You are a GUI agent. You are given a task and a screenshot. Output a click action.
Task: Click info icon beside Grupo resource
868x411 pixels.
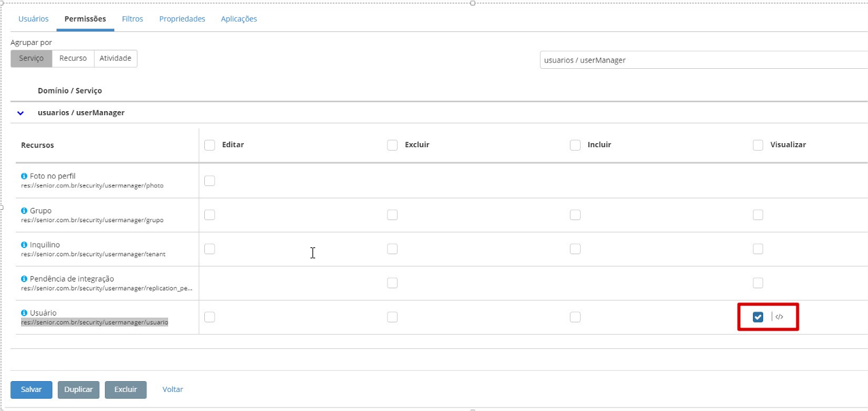pos(25,211)
